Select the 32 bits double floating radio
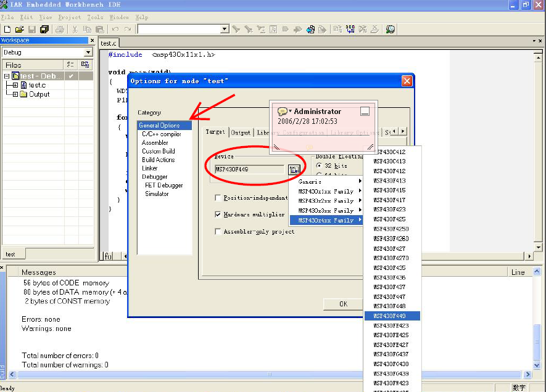 (x=318, y=166)
